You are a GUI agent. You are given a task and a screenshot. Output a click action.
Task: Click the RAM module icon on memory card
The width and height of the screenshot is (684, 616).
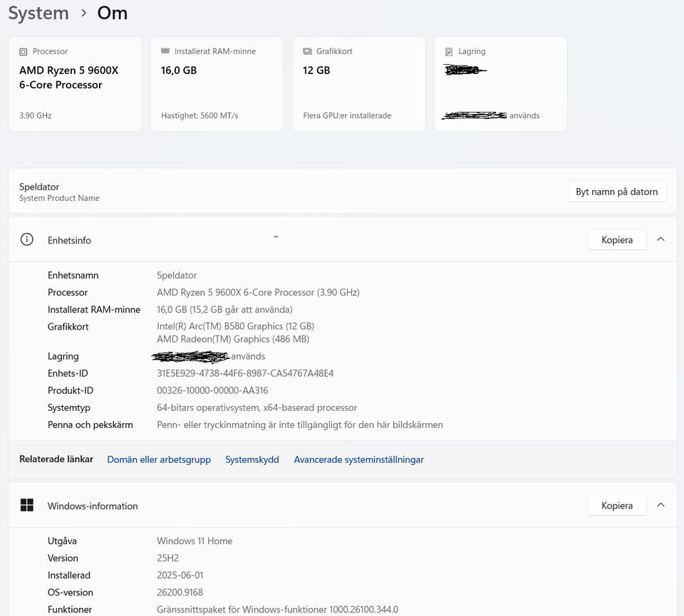point(165,51)
